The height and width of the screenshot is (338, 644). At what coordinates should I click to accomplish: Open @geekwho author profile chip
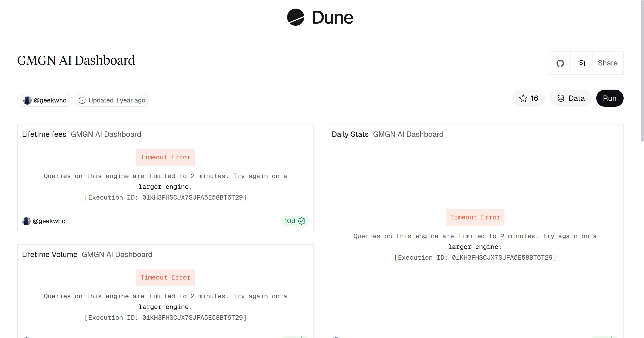(45, 100)
